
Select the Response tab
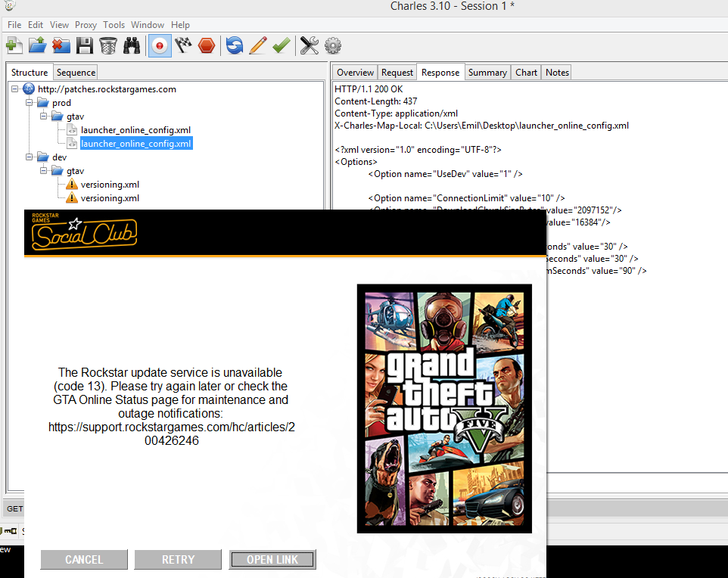[x=440, y=73]
